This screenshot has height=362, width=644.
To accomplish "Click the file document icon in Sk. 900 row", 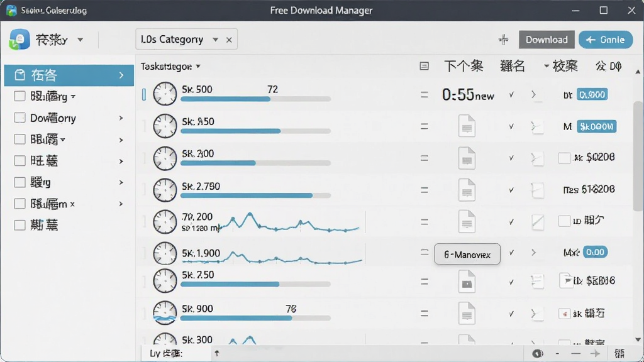I will [x=467, y=314].
